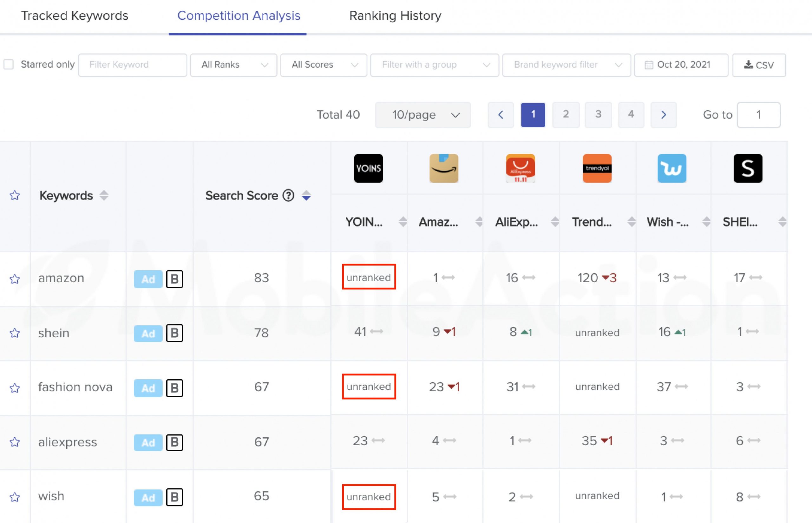This screenshot has height=523, width=812.
Task: Select page 1 in pagination
Action: tap(533, 115)
